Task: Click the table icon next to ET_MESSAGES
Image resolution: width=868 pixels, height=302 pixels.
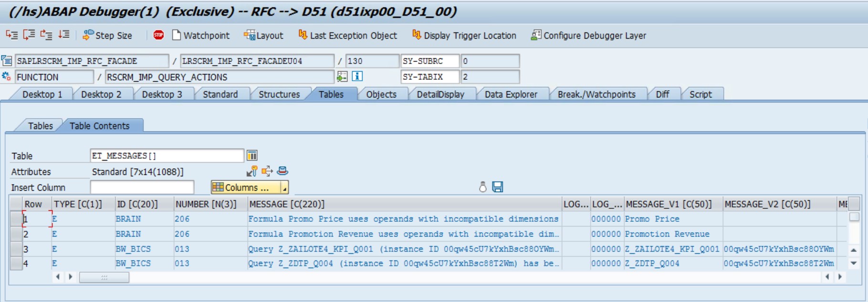Action: click(252, 155)
